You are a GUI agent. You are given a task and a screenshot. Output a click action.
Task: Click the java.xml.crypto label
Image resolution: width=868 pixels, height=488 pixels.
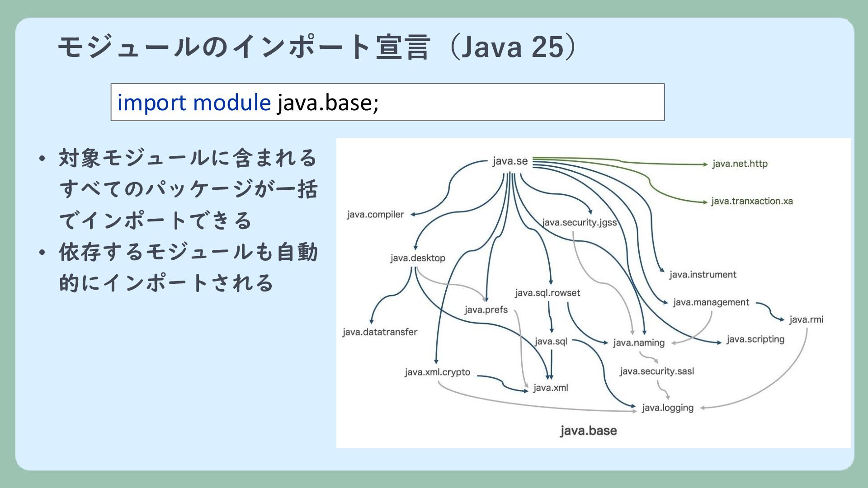click(x=437, y=372)
